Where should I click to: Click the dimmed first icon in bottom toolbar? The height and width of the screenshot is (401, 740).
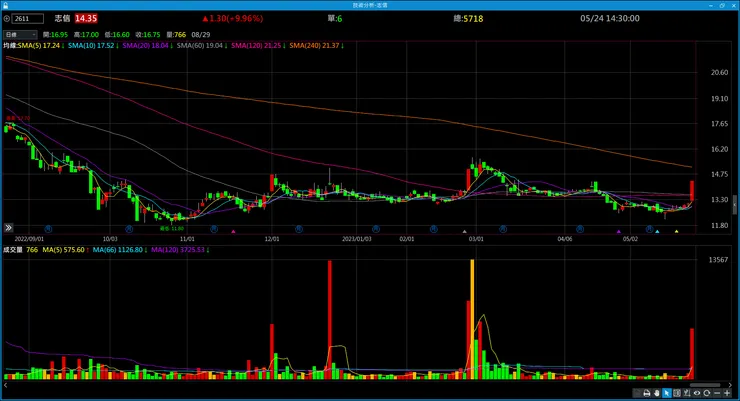click(x=637, y=393)
